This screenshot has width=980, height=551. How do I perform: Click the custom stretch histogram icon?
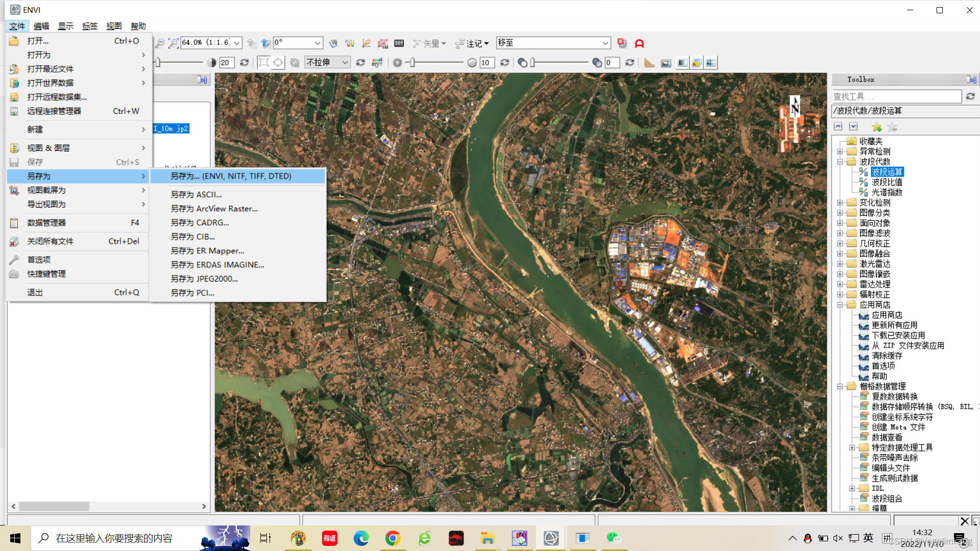click(x=377, y=63)
